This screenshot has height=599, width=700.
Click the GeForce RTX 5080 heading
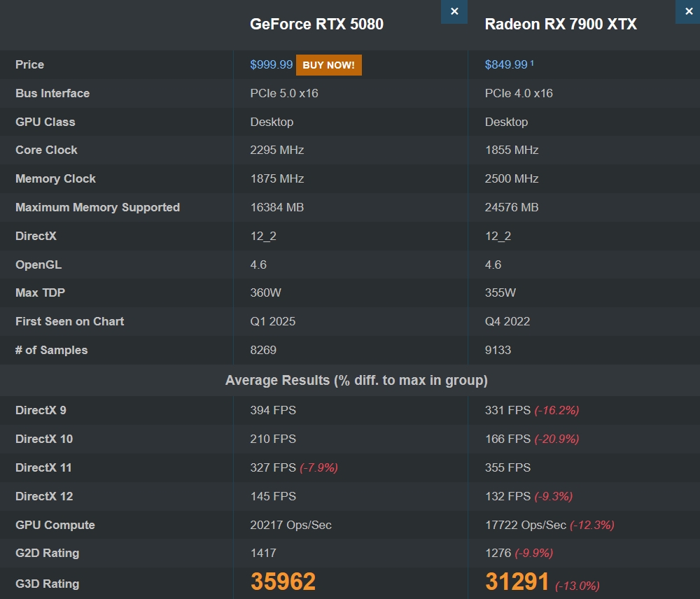click(x=316, y=24)
